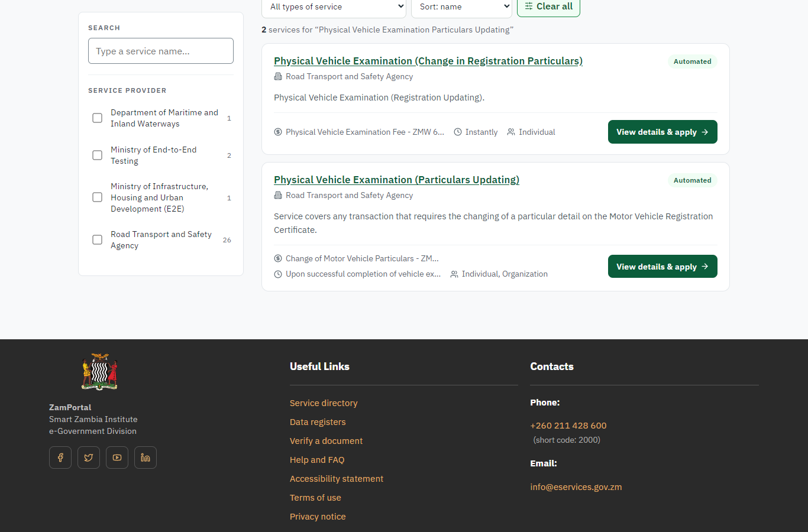The image size is (808, 532).
Task: Open the Privacy notice footer link
Action: pyautogui.click(x=318, y=517)
